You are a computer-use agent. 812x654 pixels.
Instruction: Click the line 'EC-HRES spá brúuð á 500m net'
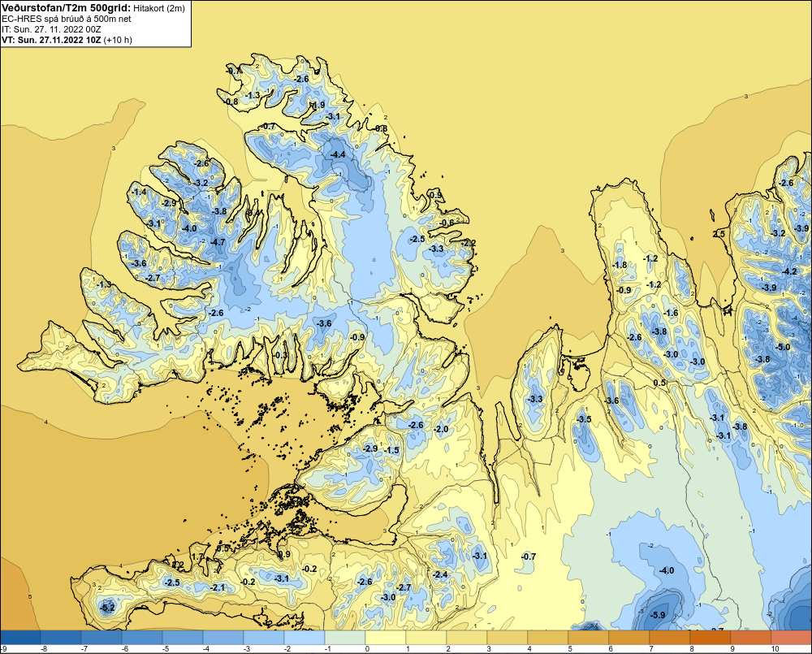pyautogui.click(x=67, y=19)
